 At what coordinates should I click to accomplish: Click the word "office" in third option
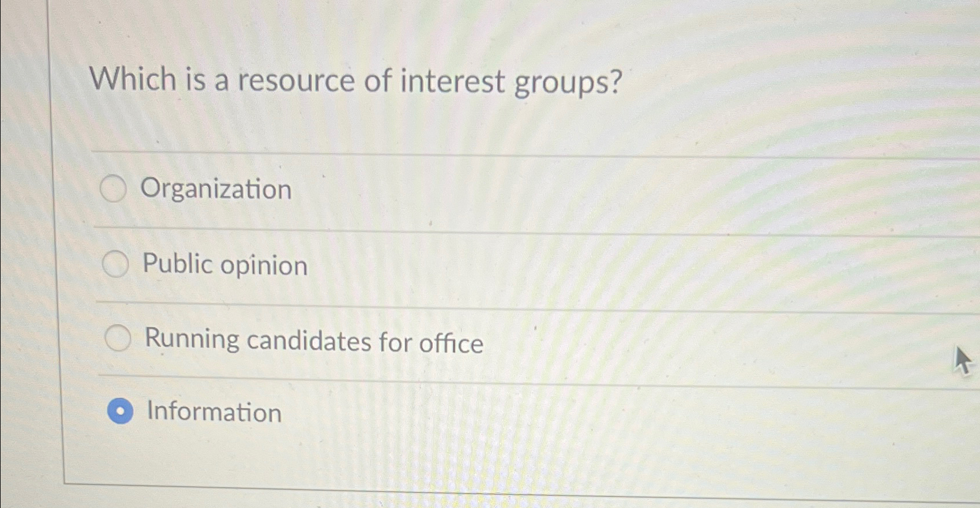click(451, 343)
